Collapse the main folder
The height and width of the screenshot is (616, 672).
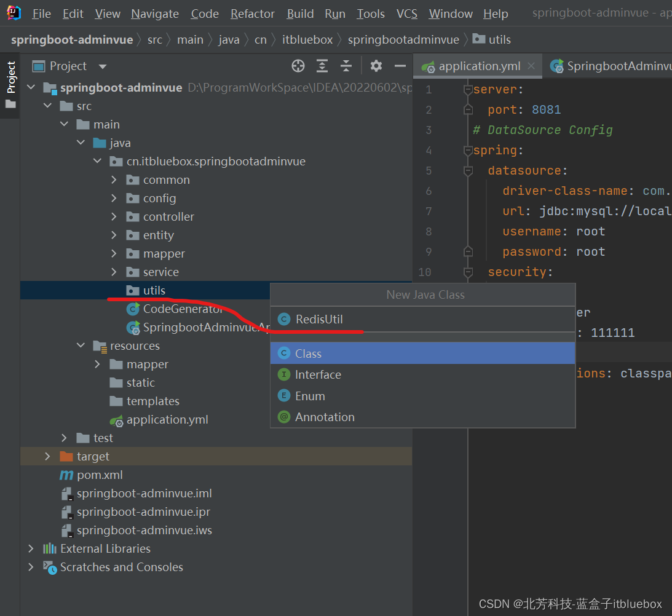pos(65,124)
